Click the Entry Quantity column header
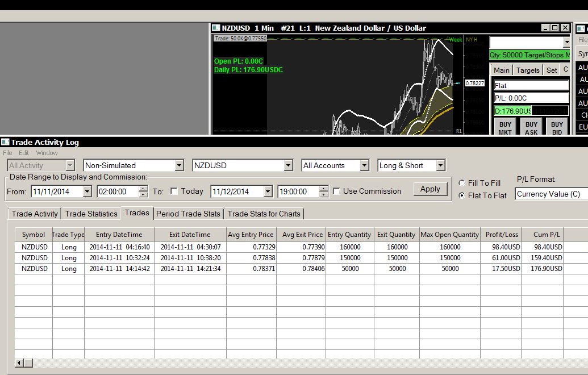The height and width of the screenshot is (375, 588). (x=349, y=235)
